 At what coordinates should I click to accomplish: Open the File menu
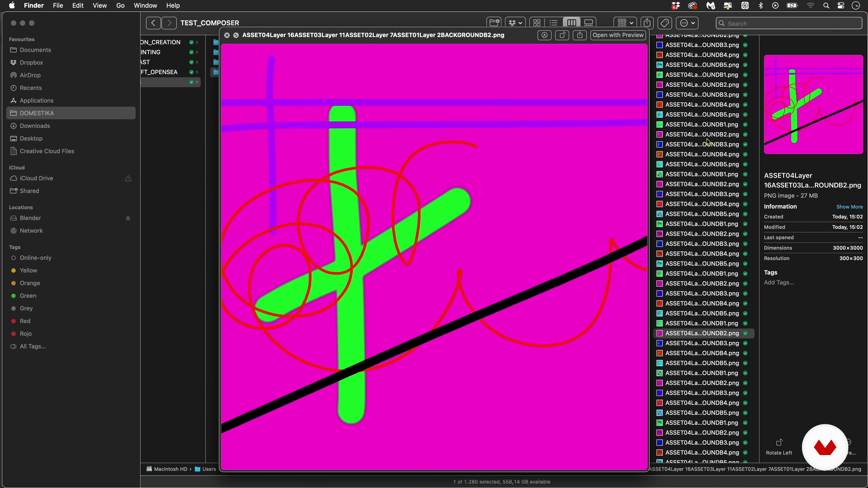(x=58, y=6)
